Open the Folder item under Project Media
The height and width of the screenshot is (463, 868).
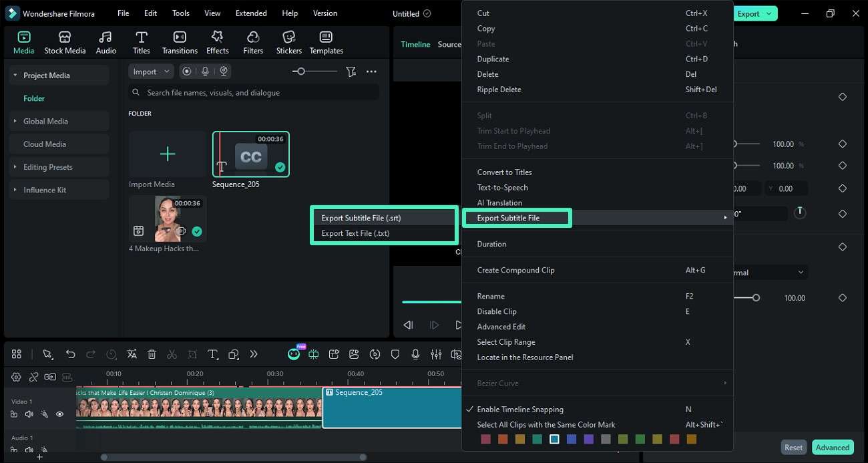[x=34, y=98]
